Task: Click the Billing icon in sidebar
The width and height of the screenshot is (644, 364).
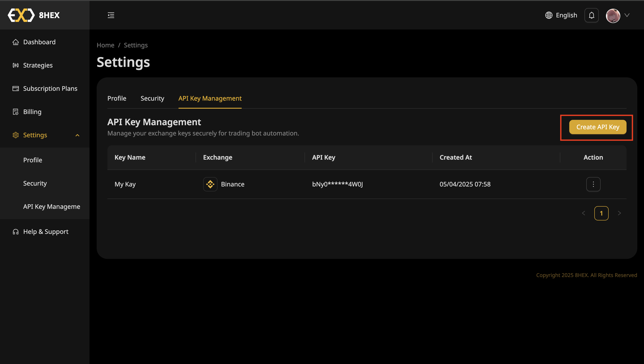Action: (x=15, y=112)
